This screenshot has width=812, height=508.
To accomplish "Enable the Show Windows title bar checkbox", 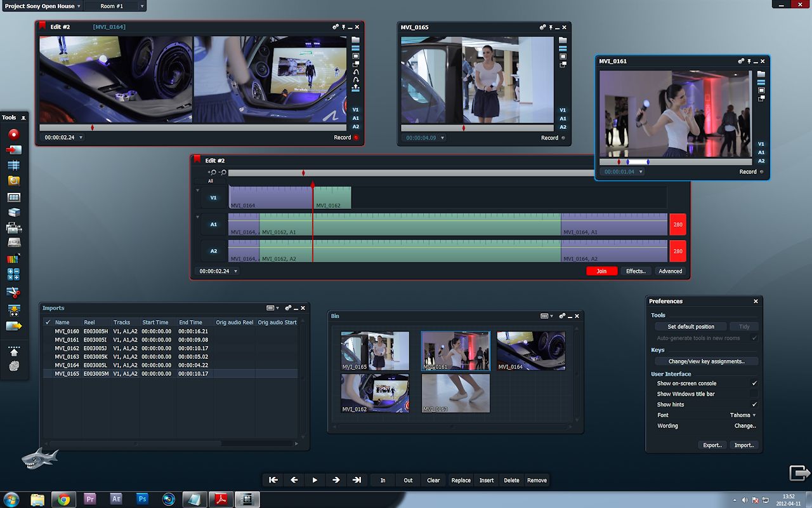I will click(x=754, y=394).
